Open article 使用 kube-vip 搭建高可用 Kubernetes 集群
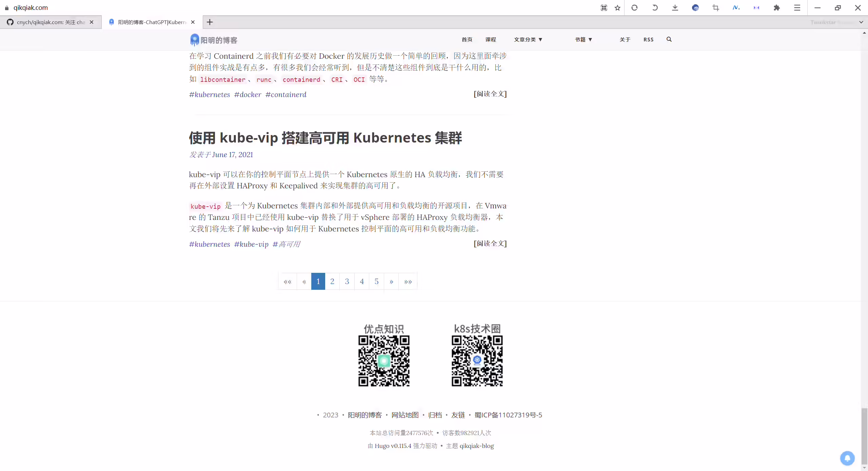The height and width of the screenshot is (471, 868). (x=325, y=138)
